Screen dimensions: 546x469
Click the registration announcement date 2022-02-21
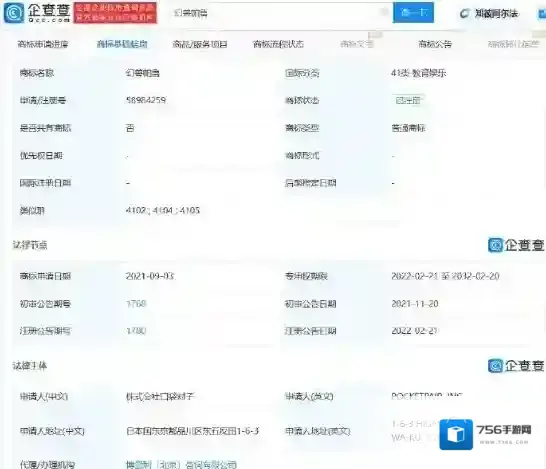(x=415, y=331)
